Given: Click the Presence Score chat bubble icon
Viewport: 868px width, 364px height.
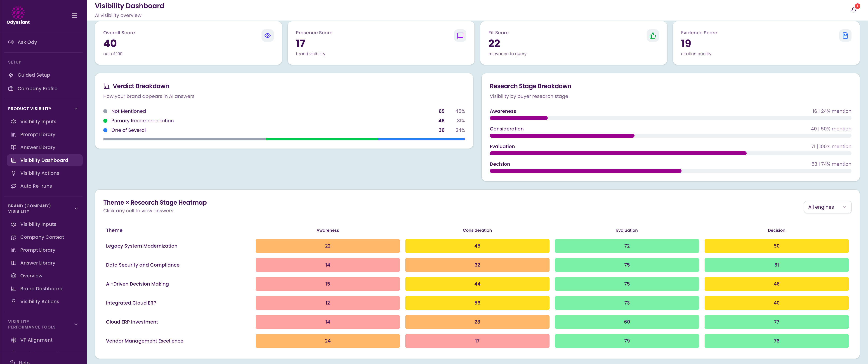Looking at the screenshot, I should pyautogui.click(x=460, y=35).
